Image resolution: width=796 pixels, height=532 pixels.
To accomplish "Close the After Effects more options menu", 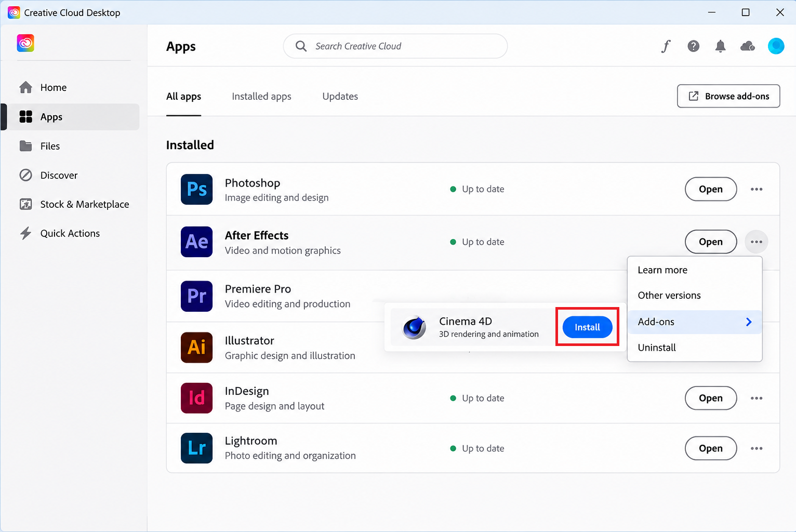I will [757, 242].
